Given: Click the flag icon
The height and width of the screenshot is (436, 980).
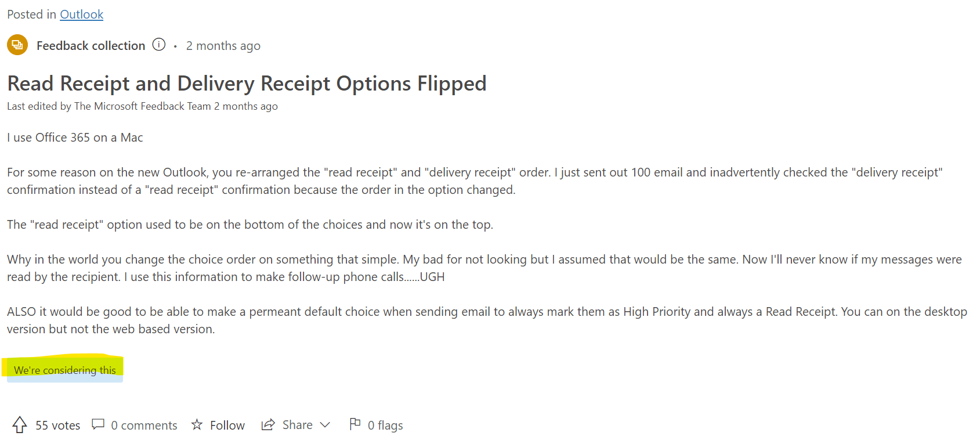Looking at the screenshot, I should [x=355, y=424].
